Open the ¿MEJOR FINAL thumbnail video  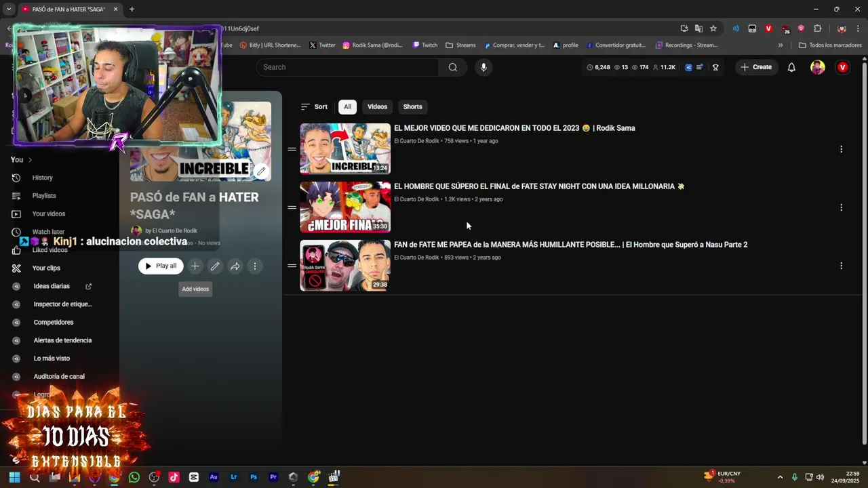[345, 207]
